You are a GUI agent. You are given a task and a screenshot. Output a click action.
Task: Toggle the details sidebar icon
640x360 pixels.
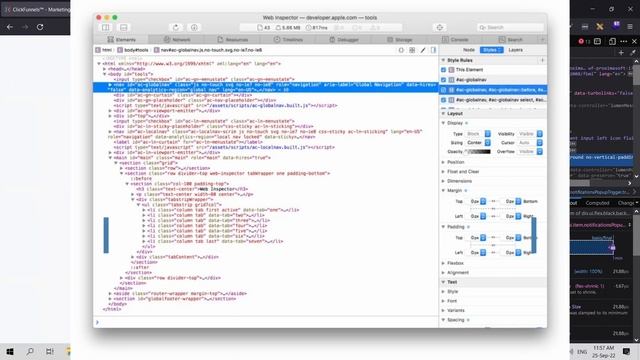point(433,50)
